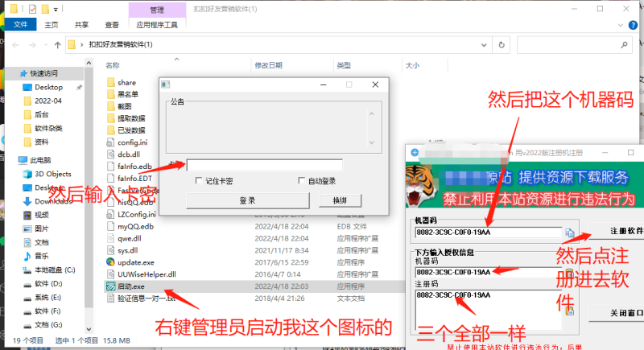Viewport: 644px width, 350px height.
Task: Click the 注册软件 button
Action: click(x=615, y=231)
